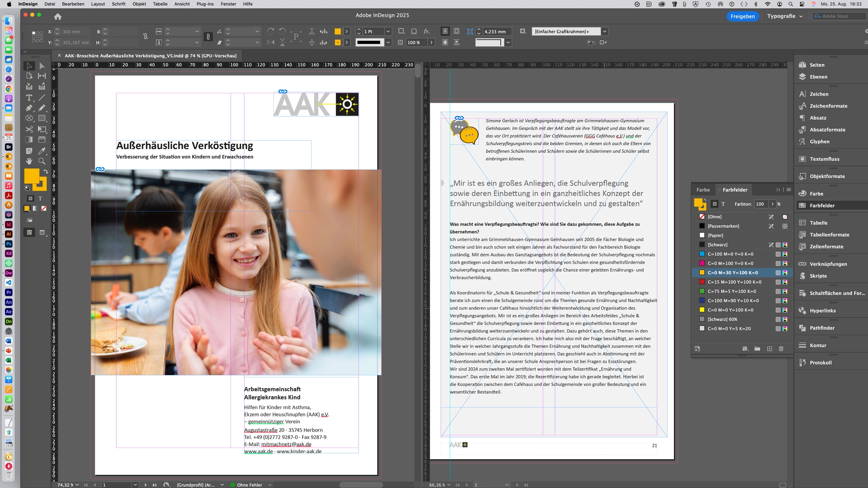868x488 pixels.
Task: Select the Pen tool
Action: coord(30,107)
